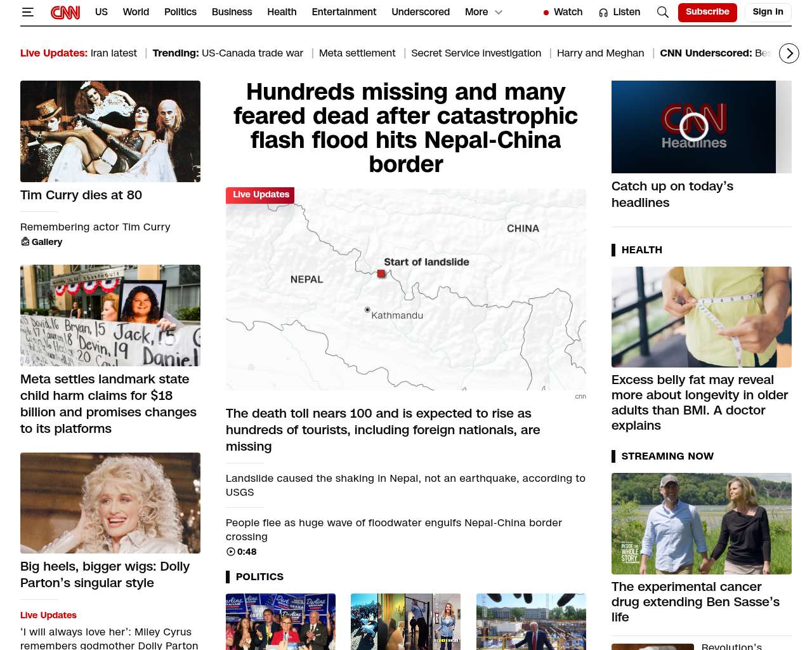Open the Health nav item
Viewport: 812px width, 650px height.
[282, 12]
